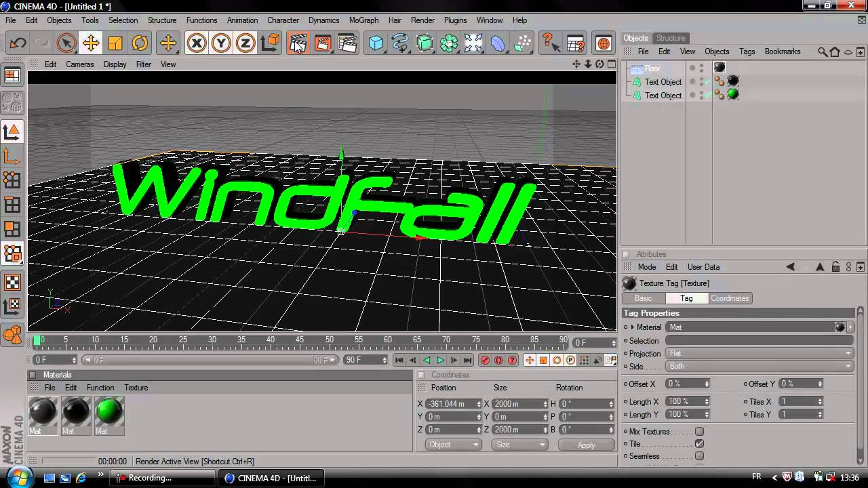Click the Tiles X stepper arrows
The width and height of the screenshot is (868, 488).
point(820,401)
